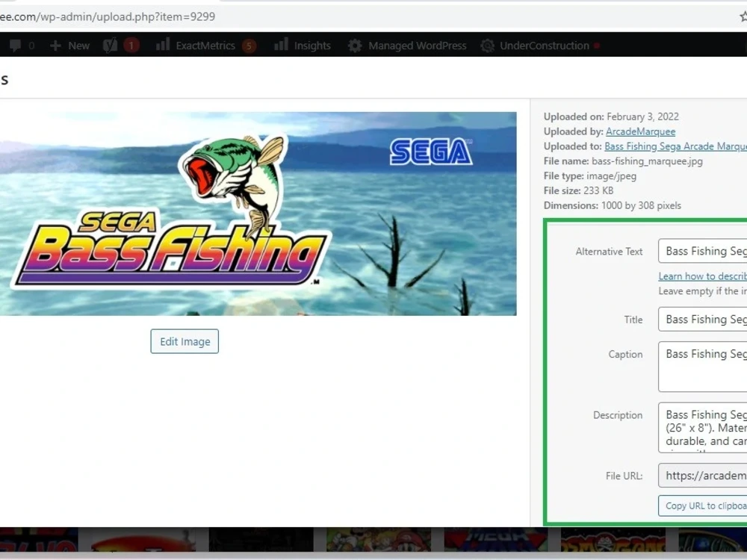This screenshot has width=747, height=560.
Task: Click the Edit Image button
Action: click(185, 341)
